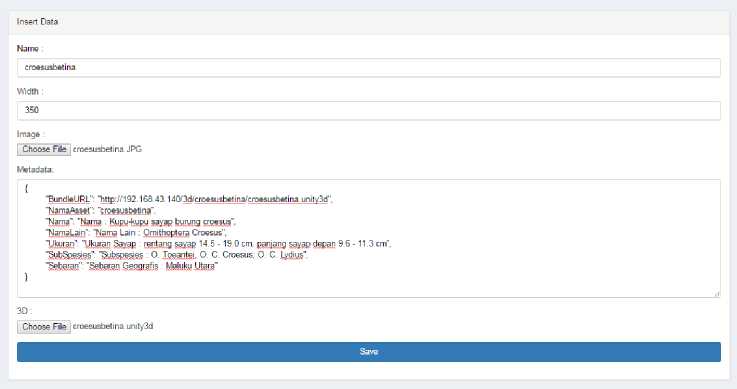Viewport: 737px width, 389px height.
Task: Click the Metadata label
Action: [35, 170]
